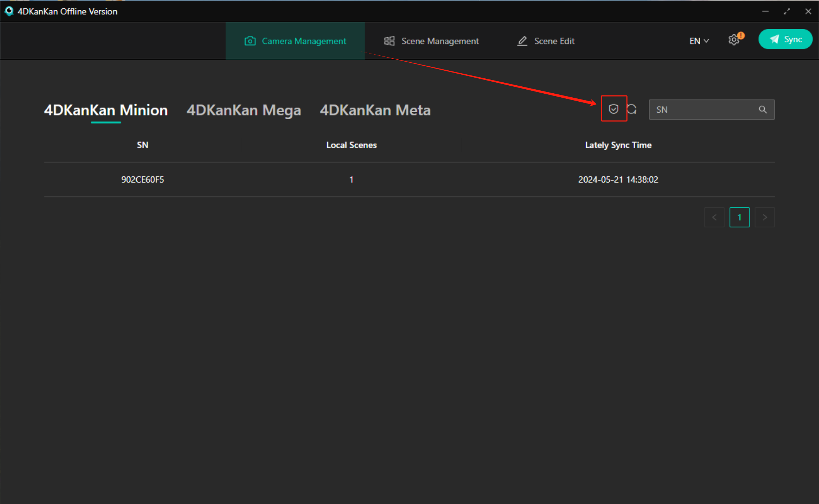
Task: Click the shield authorization icon
Action: (613, 109)
